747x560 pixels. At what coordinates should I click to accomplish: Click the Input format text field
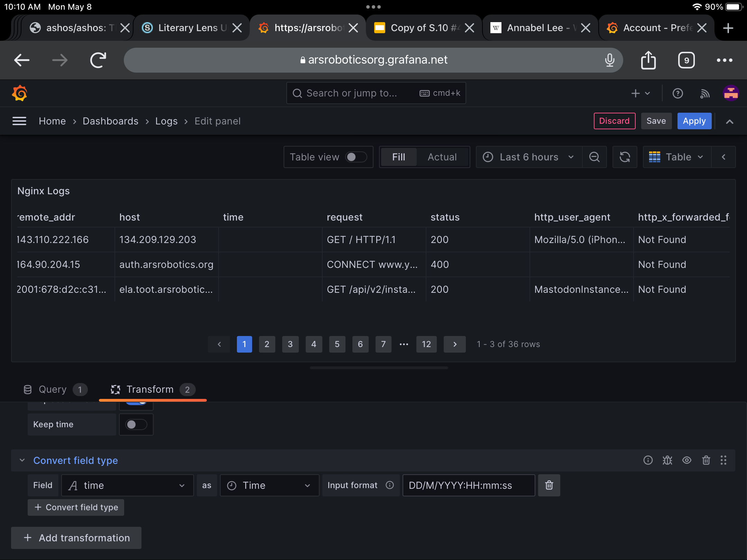click(468, 485)
